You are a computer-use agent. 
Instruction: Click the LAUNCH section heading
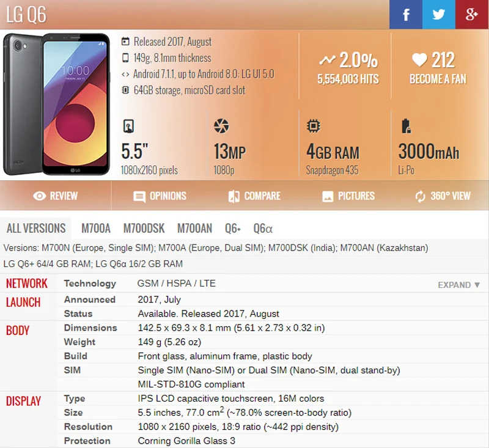(x=23, y=302)
